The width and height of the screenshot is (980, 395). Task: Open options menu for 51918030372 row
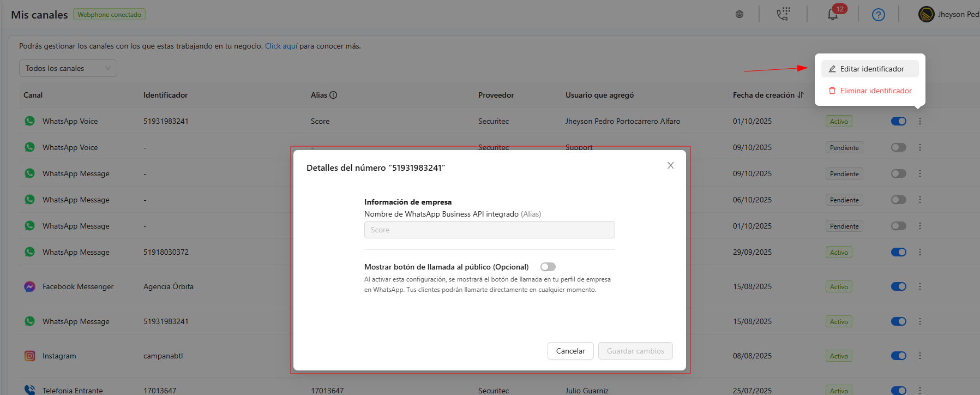coord(919,252)
